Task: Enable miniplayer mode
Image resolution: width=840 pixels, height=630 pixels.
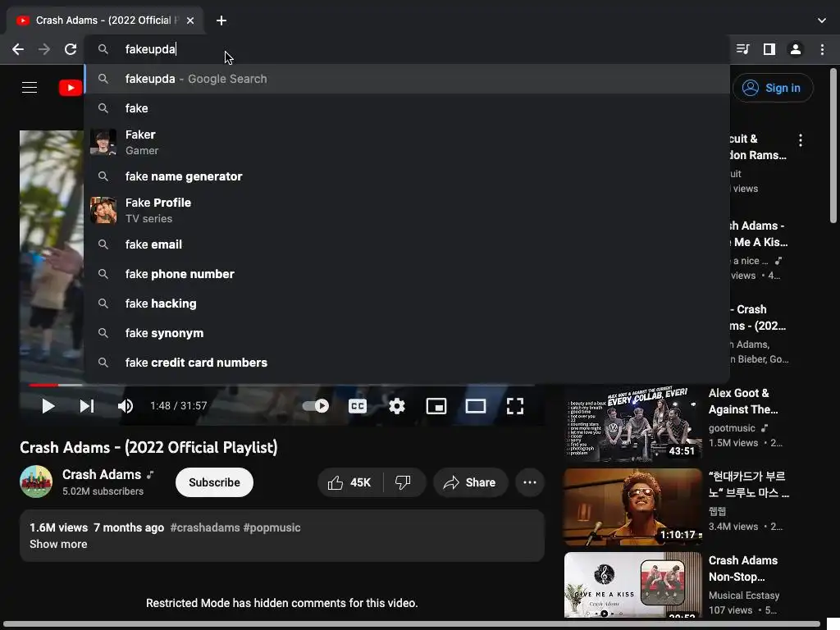Action: 436,406
